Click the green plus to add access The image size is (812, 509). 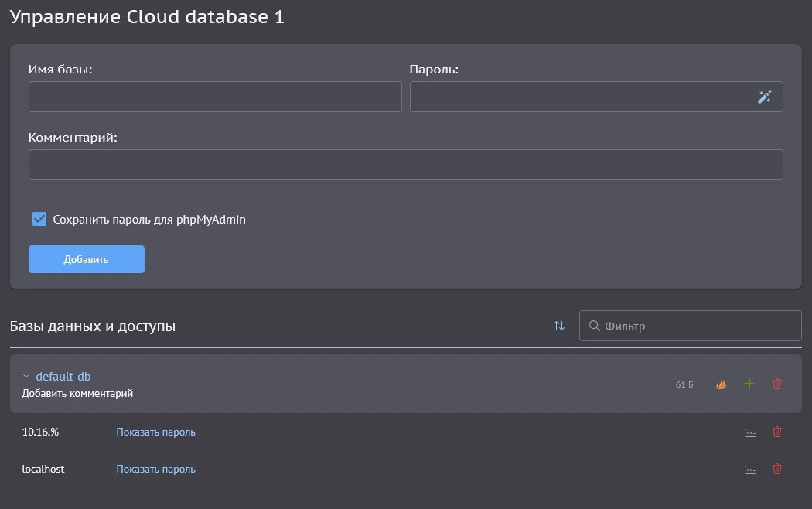(749, 384)
